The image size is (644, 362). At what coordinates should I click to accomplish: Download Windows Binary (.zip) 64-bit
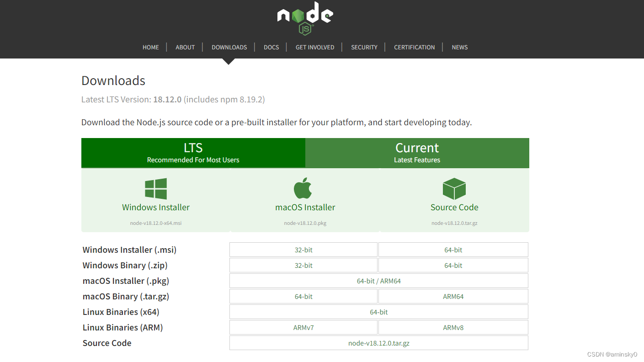pos(453,266)
